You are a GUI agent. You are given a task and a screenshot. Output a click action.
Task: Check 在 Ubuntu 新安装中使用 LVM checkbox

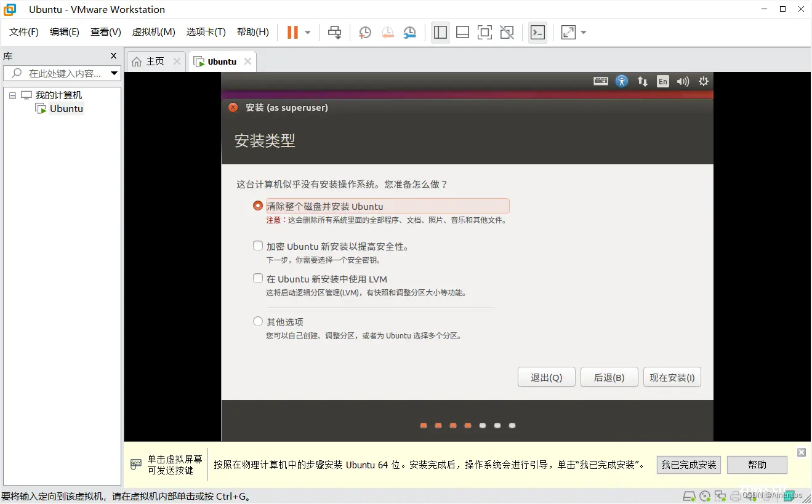(258, 278)
